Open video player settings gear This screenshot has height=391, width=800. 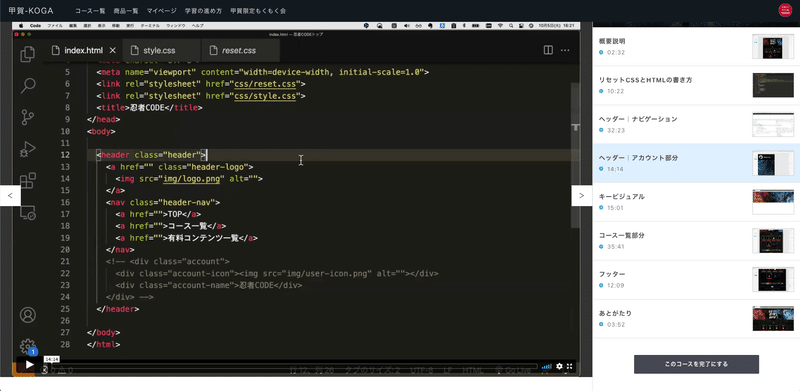pyautogui.click(x=559, y=366)
